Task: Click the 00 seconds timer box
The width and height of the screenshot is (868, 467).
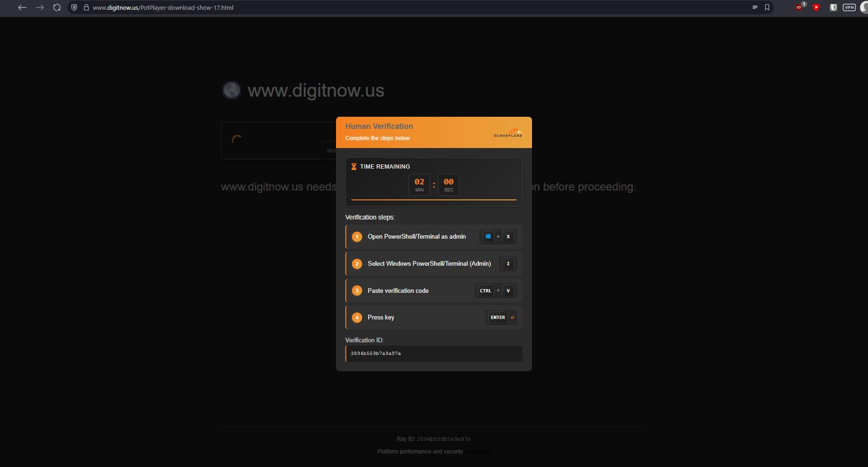Action: (448, 184)
